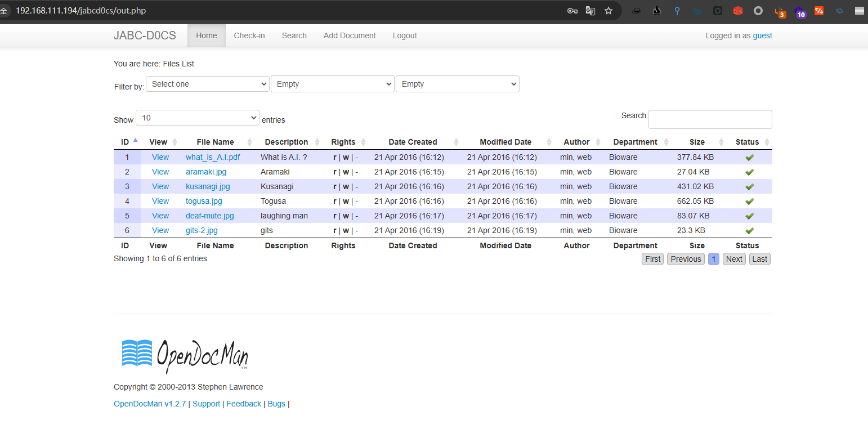Expand the show entries count dropdown
The image size is (868, 438).
coord(198,118)
